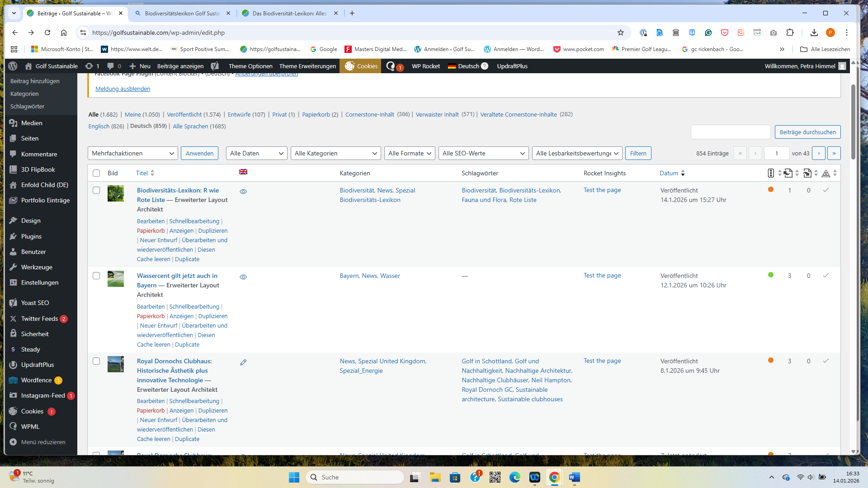Expand the Alle Kategorien filter

click(335, 153)
